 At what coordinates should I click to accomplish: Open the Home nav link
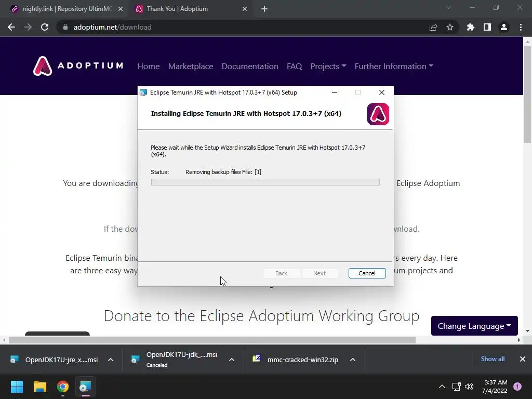coord(149,66)
